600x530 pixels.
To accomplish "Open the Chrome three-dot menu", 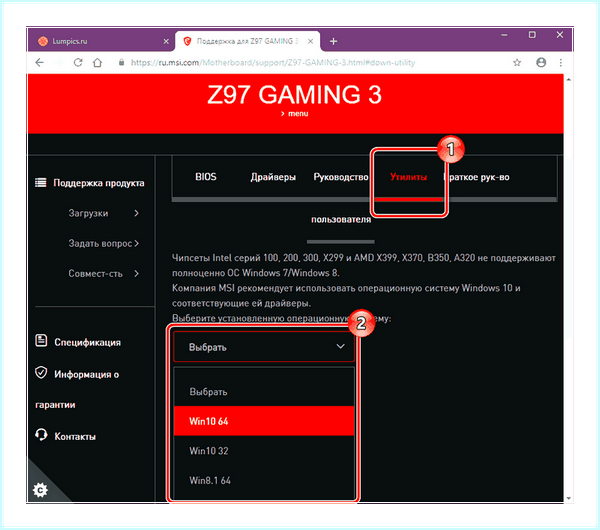I will pos(561,62).
